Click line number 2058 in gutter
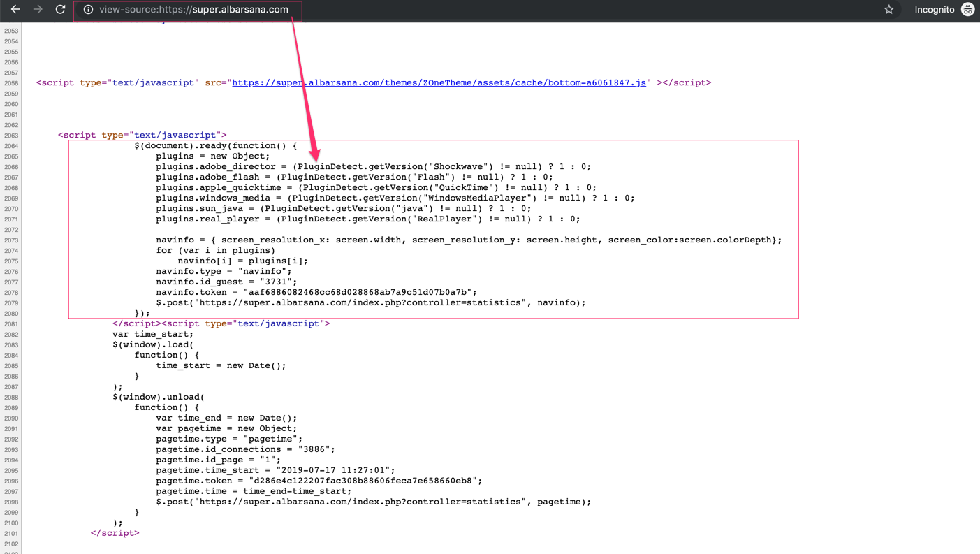 pyautogui.click(x=11, y=83)
